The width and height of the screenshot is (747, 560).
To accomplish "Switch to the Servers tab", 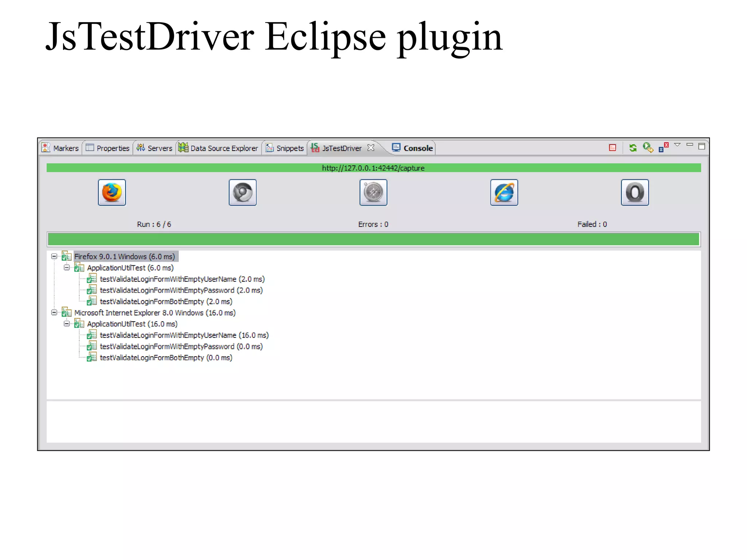I will click(154, 148).
